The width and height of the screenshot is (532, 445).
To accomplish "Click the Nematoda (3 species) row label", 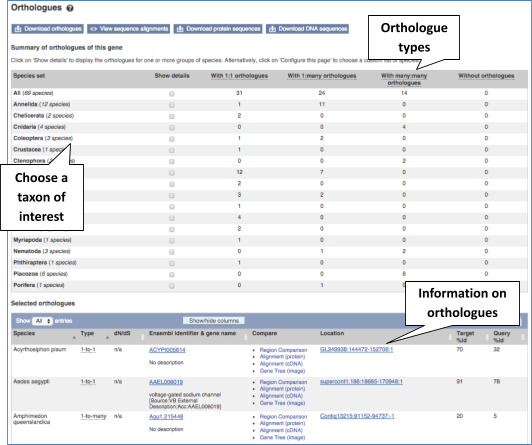I will (42, 251).
